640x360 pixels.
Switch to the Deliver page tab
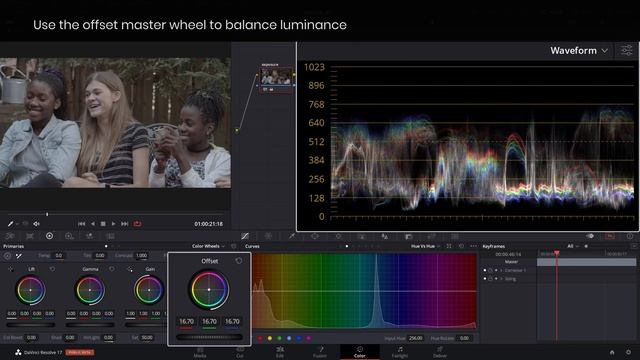pos(440,351)
